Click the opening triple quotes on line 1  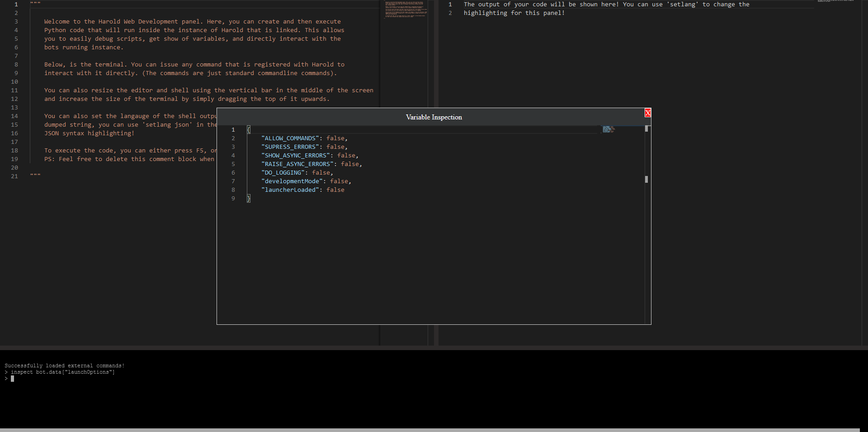point(35,4)
